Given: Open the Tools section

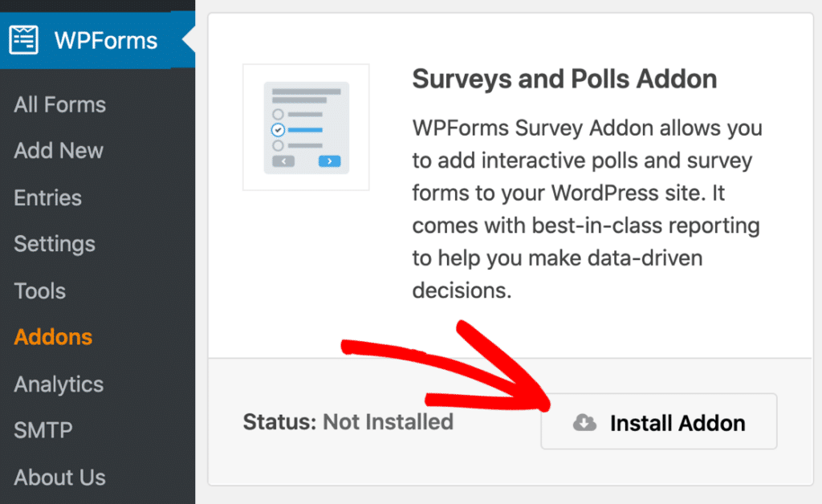Looking at the screenshot, I should tap(39, 291).
